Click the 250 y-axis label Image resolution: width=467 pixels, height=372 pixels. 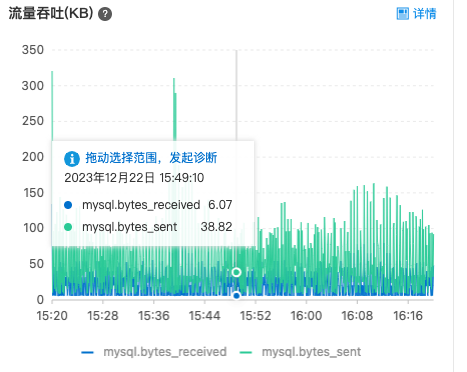[x=33, y=121]
